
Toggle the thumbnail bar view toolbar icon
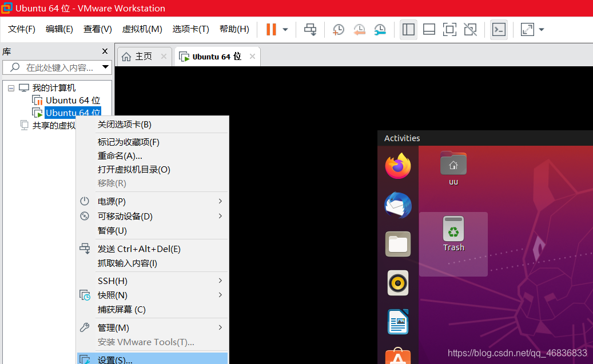429,30
